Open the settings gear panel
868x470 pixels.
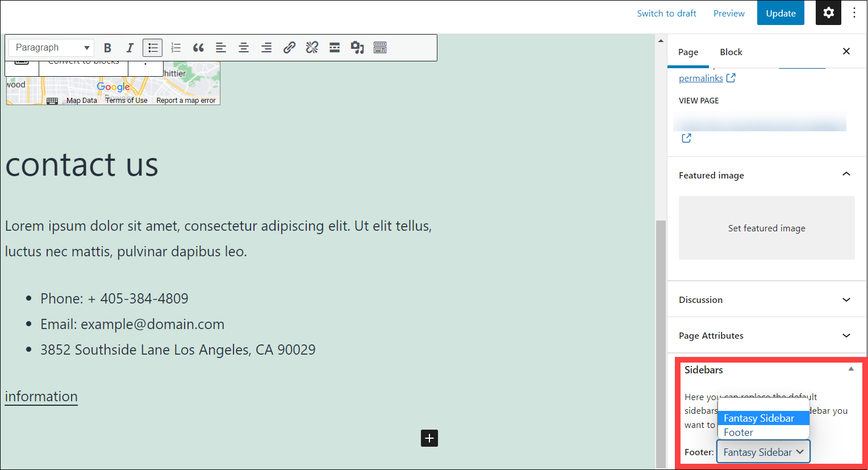point(828,13)
